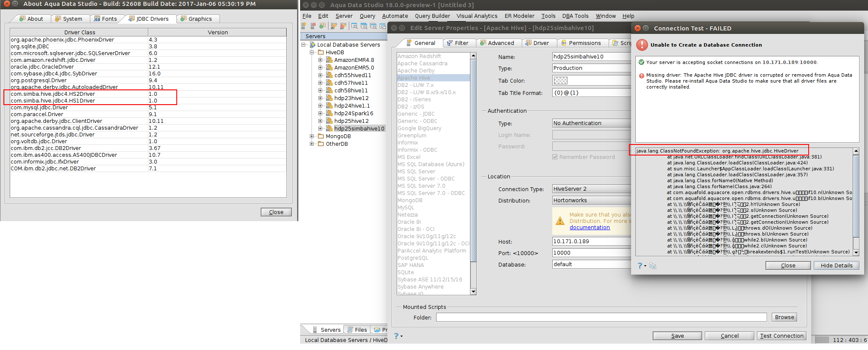Toggle the Remember Password checkbox
Viewport: 868px width, 350px height.
click(x=555, y=157)
